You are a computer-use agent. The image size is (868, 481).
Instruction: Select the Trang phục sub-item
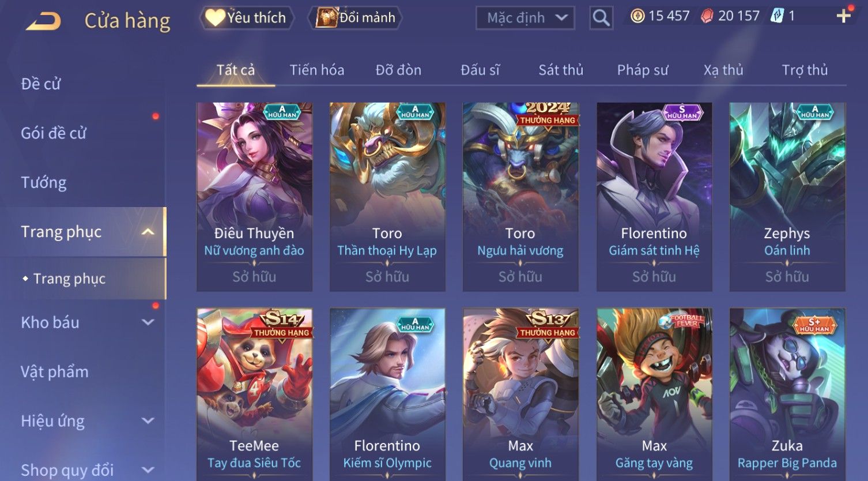point(69,279)
